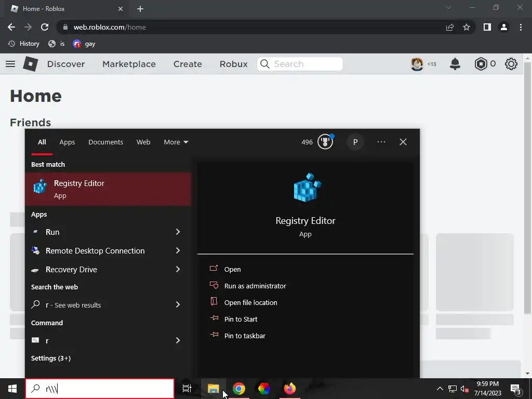Switch to the Apps search tab
This screenshot has height=399, width=532.
(67, 142)
